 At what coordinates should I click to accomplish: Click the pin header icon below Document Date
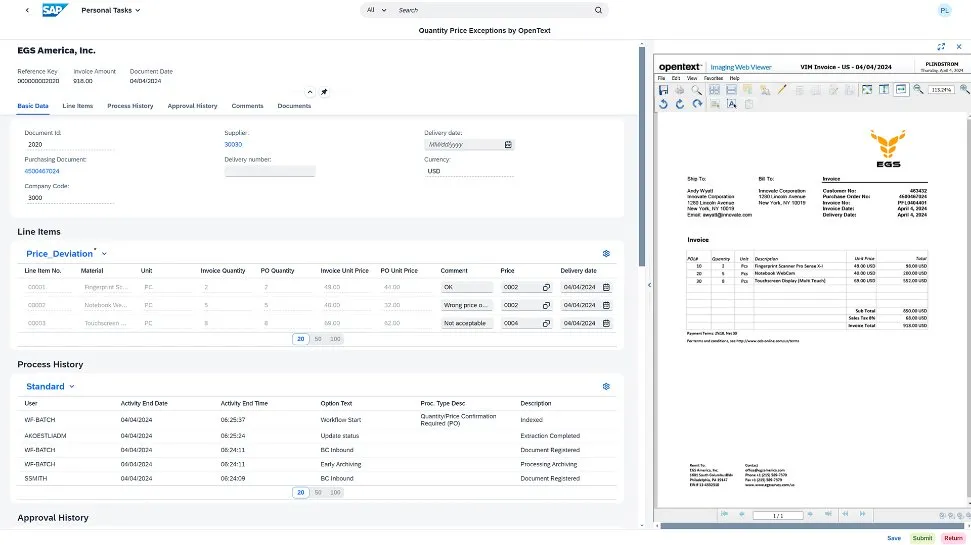point(323,92)
